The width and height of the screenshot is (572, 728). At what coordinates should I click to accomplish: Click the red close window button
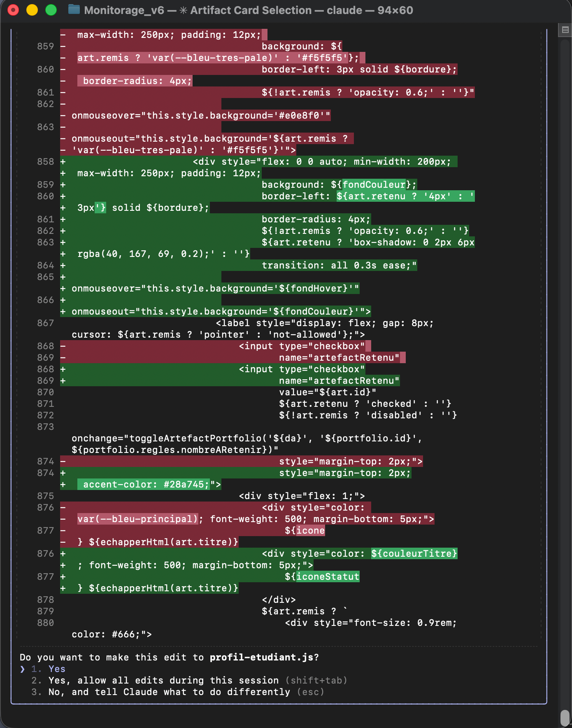pyautogui.click(x=13, y=10)
